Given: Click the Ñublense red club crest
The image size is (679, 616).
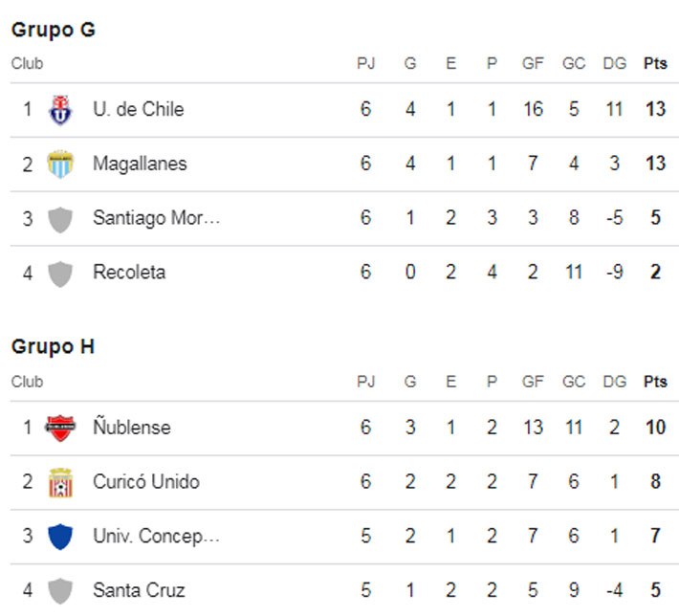Looking at the screenshot, I should 60,428.
